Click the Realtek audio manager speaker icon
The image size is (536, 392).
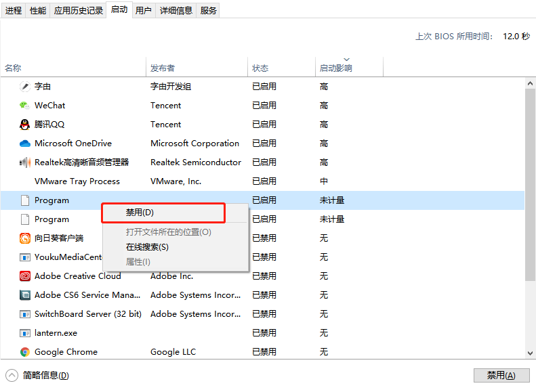coord(25,162)
